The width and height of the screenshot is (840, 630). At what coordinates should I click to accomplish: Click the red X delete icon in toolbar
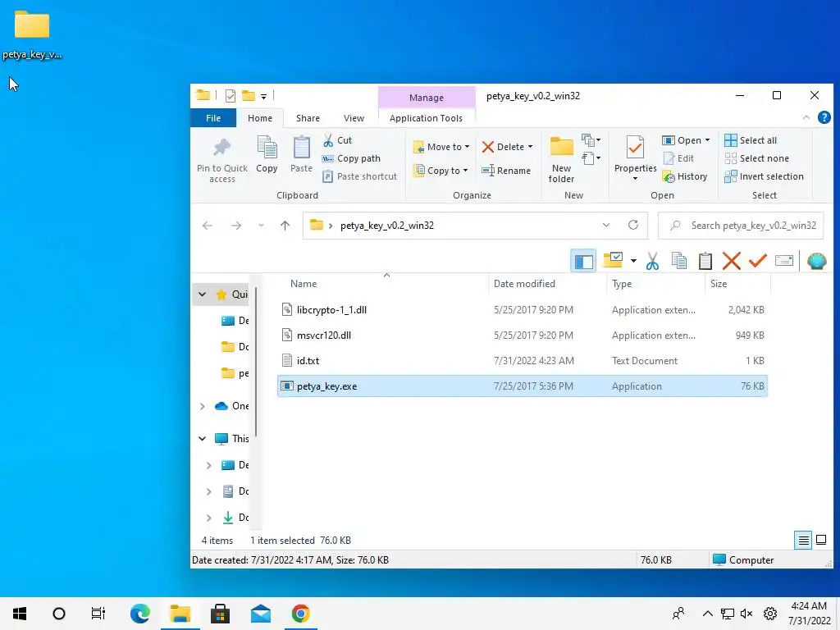point(731,261)
